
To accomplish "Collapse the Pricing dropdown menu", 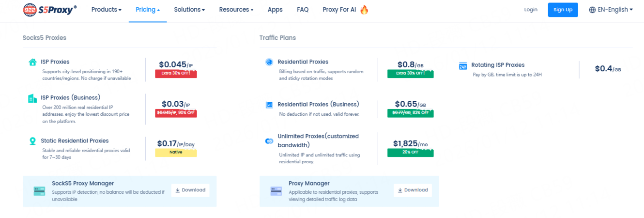I will (148, 10).
